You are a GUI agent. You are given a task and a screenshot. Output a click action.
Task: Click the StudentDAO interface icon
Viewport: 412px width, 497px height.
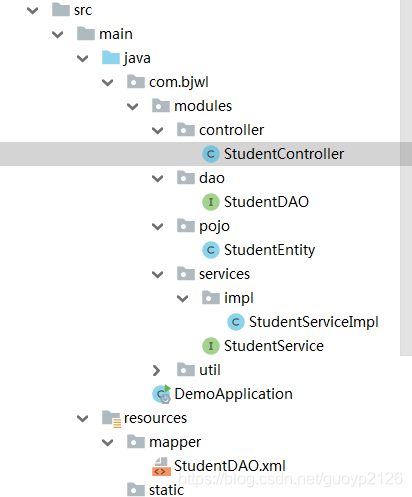click(211, 202)
